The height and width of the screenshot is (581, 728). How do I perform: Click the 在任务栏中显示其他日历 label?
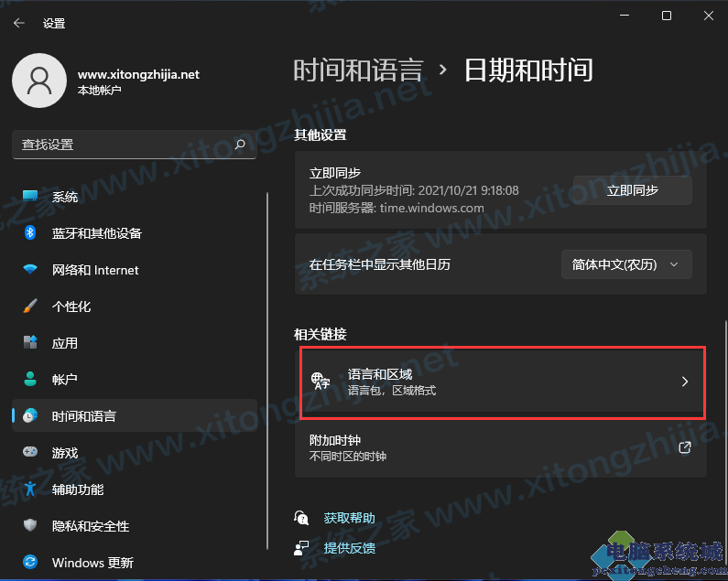[x=380, y=264]
